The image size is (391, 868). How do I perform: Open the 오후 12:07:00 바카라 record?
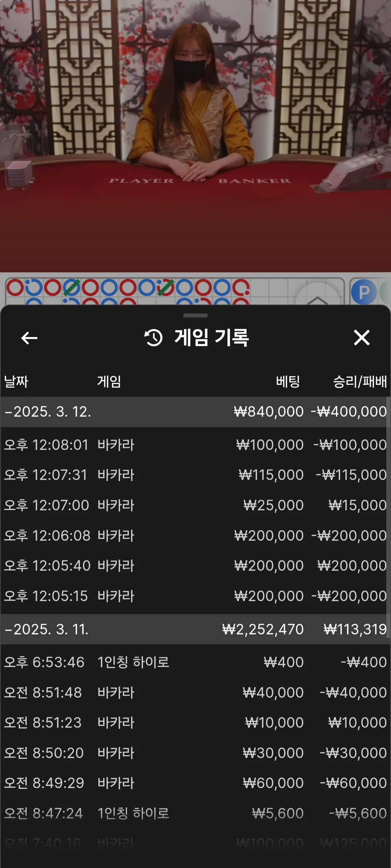(195, 505)
